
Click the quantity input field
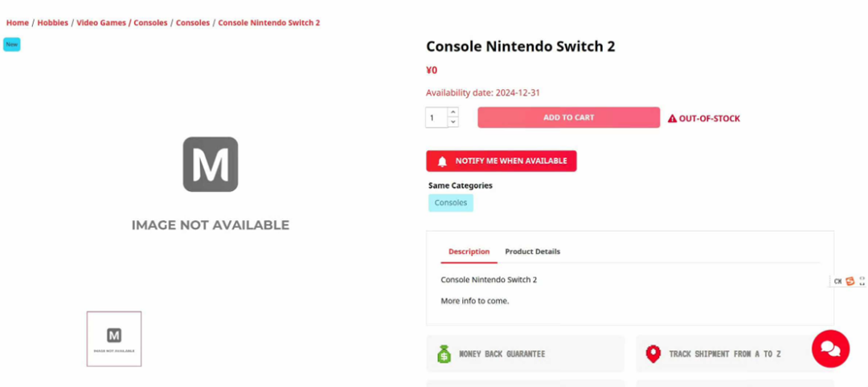point(436,118)
